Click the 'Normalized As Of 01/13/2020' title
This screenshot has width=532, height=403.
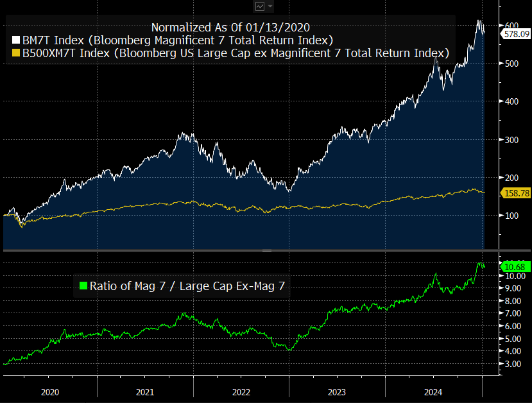pos(230,27)
